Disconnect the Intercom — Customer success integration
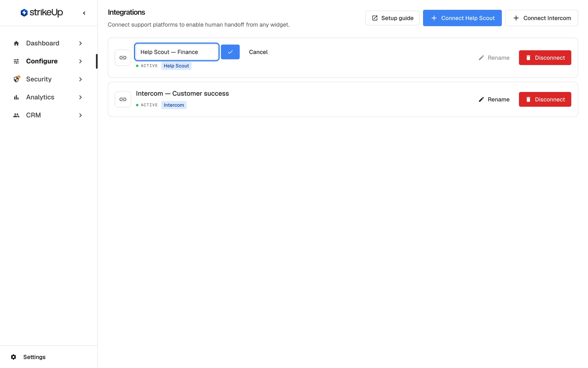The height and width of the screenshot is (368, 588). 545,99
